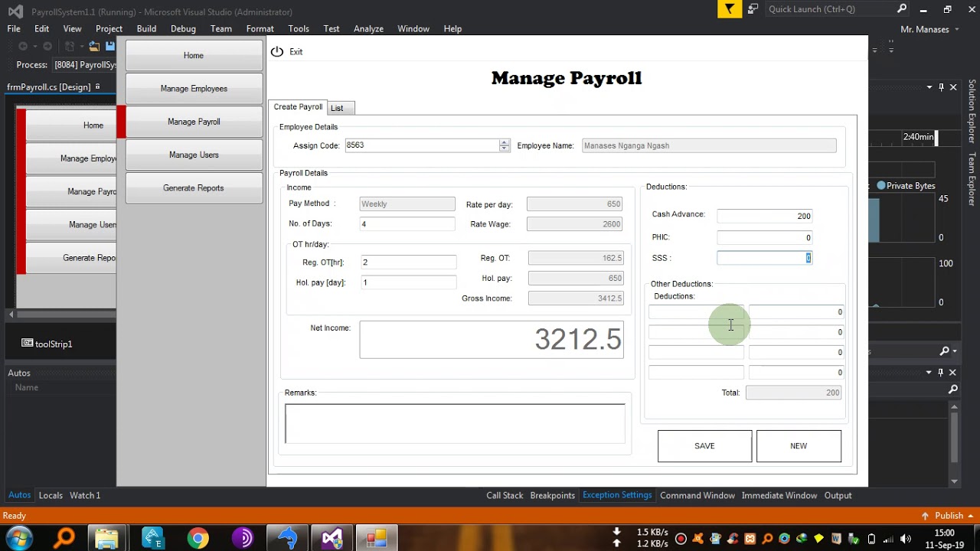Click into the Remarks text box

[x=455, y=423]
